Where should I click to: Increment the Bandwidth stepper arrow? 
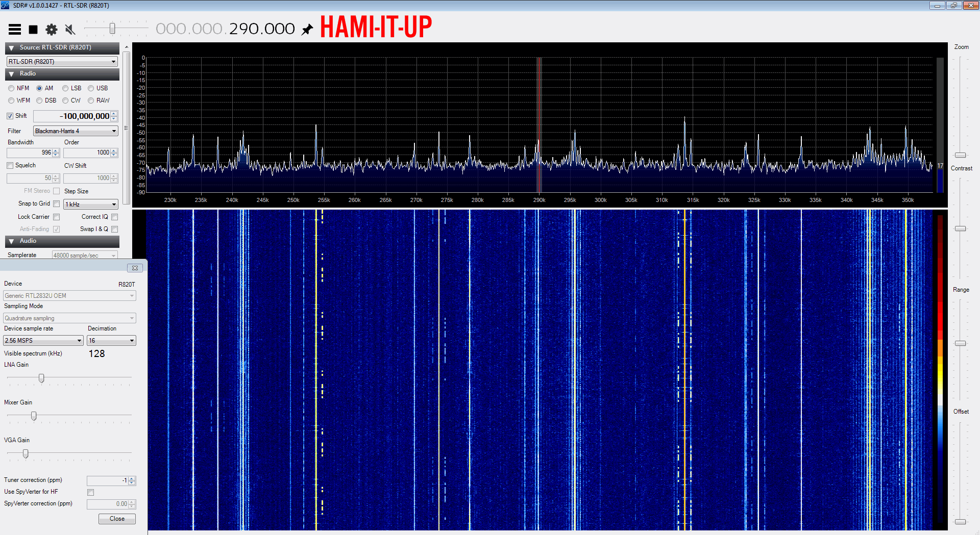coord(56,150)
